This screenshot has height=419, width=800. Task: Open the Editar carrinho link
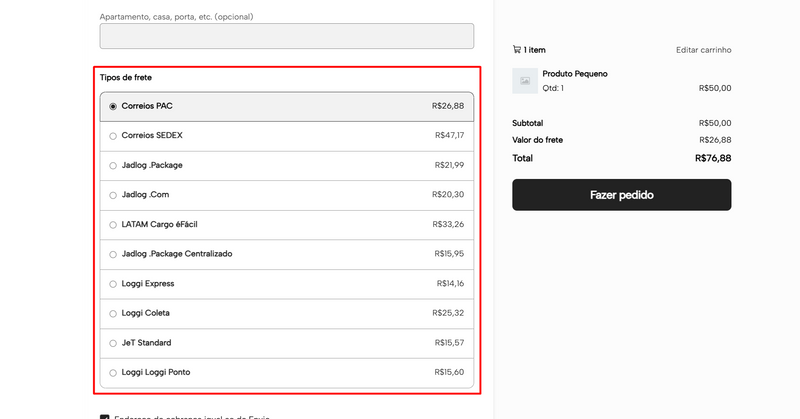[704, 50]
